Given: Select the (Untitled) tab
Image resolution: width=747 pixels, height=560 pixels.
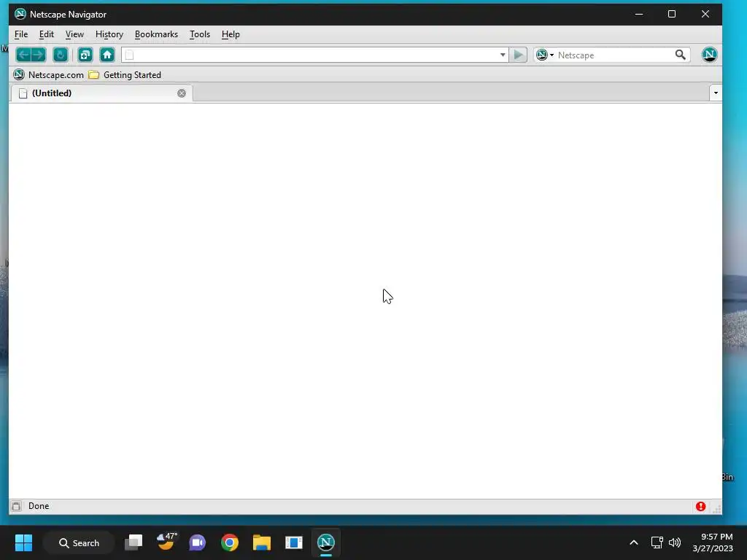Looking at the screenshot, I should coord(101,93).
